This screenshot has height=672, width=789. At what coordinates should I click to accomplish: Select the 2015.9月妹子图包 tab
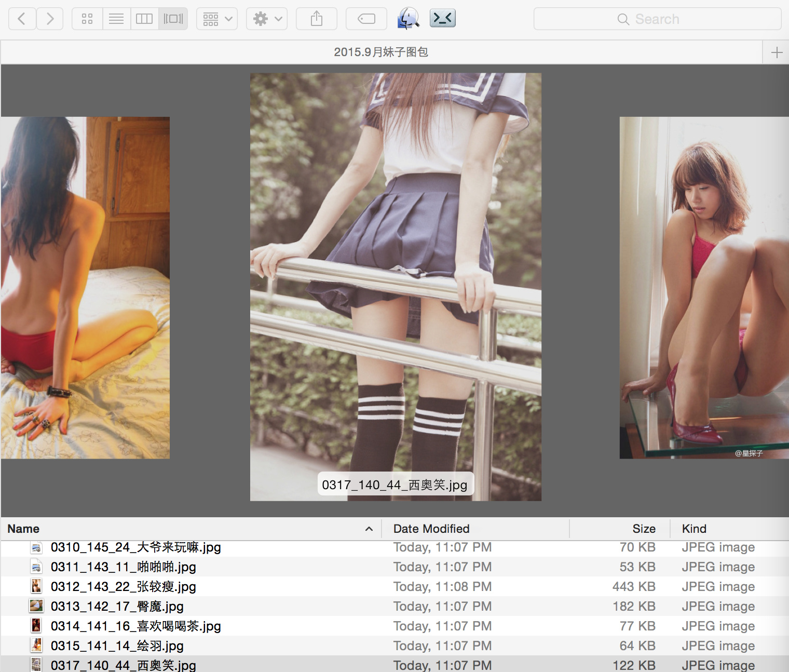pyautogui.click(x=381, y=52)
